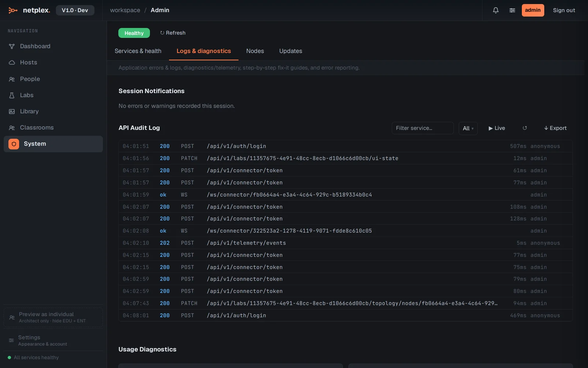Click the netplex logo icon

click(x=13, y=10)
